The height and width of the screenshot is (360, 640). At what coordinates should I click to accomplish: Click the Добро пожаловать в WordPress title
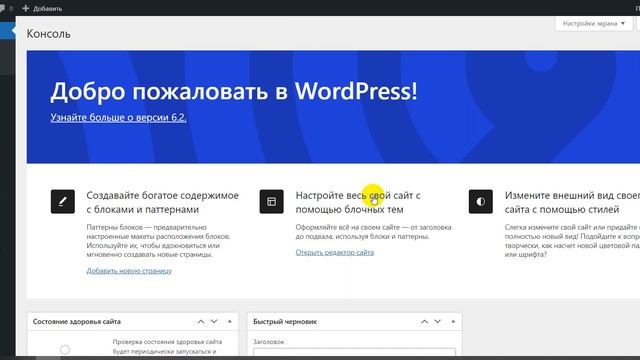234,91
